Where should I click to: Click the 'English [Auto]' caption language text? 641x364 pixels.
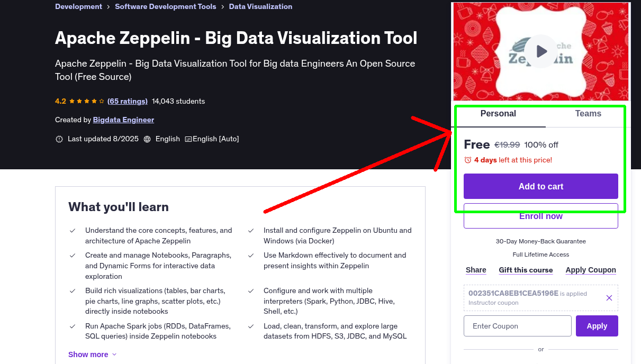pyautogui.click(x=216, y=139)
